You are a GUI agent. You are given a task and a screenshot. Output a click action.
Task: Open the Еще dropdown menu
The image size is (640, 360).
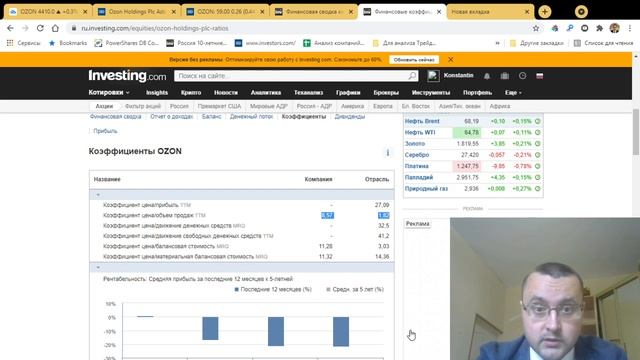pos(513,93)
